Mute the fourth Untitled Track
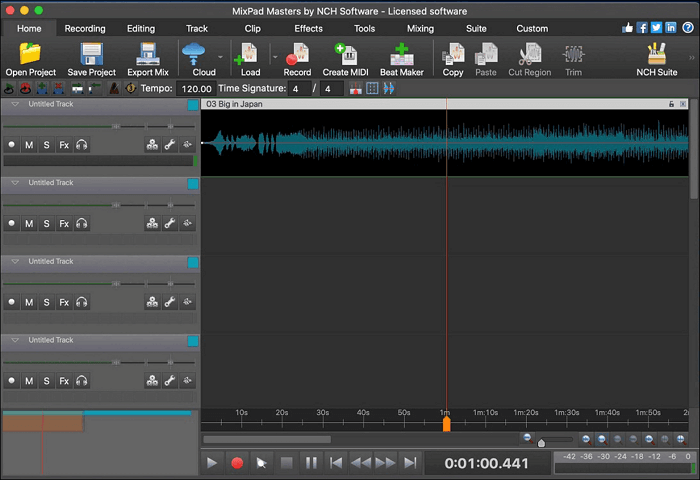Image resolution: width=700 pixels, height=480 pixels. [x=29, y=381]
